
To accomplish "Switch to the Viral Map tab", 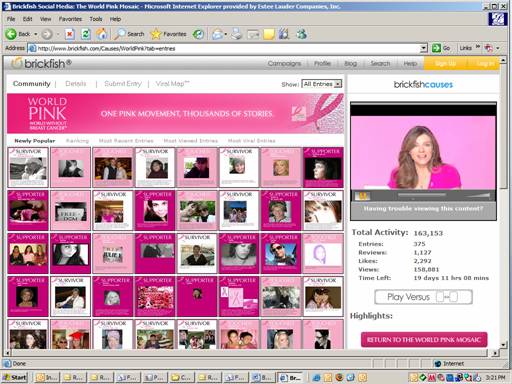I will point(172,84).
